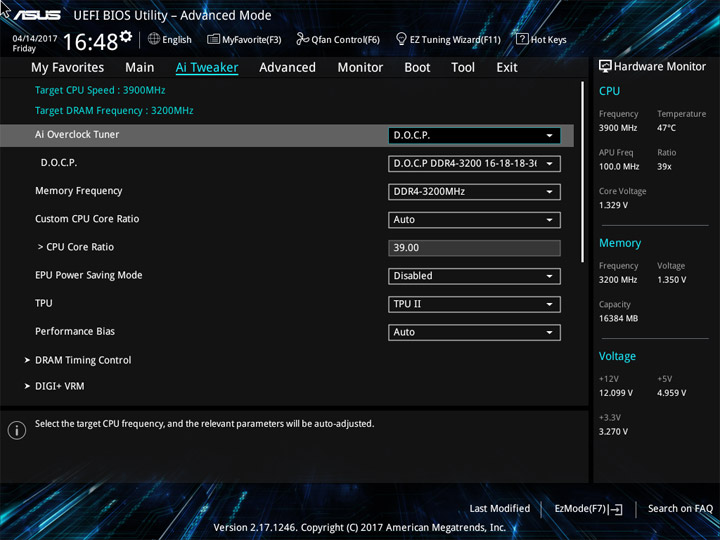Click the settings list vertical scrollbar
The width and height of the screenshot is (720, 540).
[583, 172]
